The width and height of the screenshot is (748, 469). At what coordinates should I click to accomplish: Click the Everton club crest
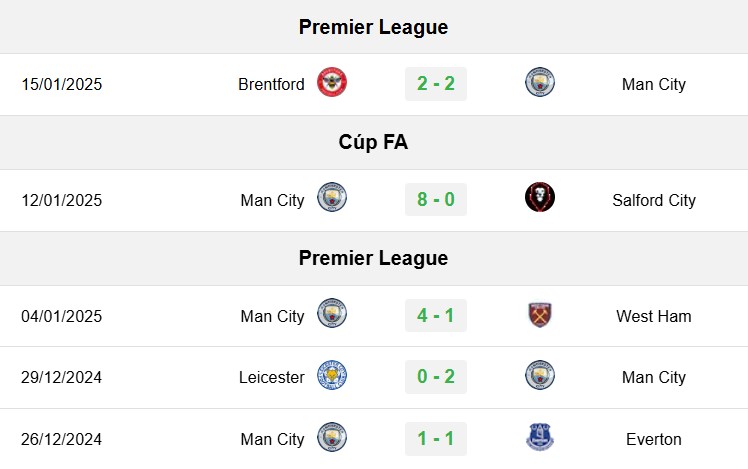[x=540, y=437]
